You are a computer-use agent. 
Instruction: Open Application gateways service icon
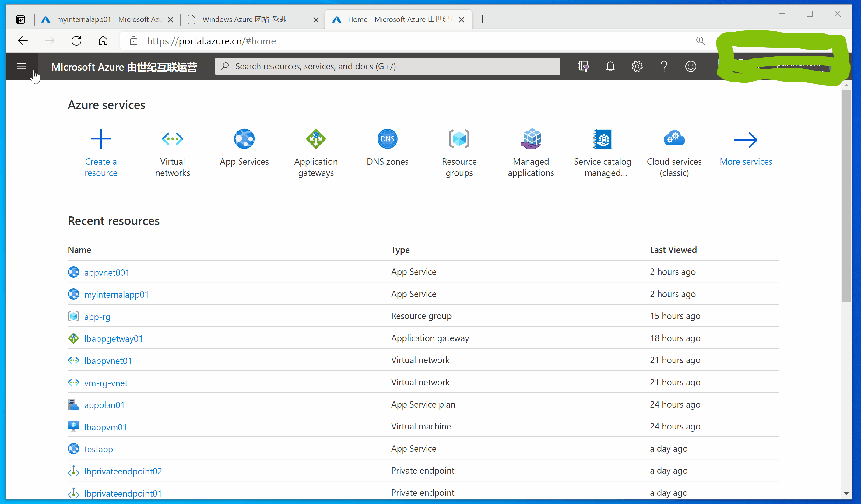click(x=316, y=139)
